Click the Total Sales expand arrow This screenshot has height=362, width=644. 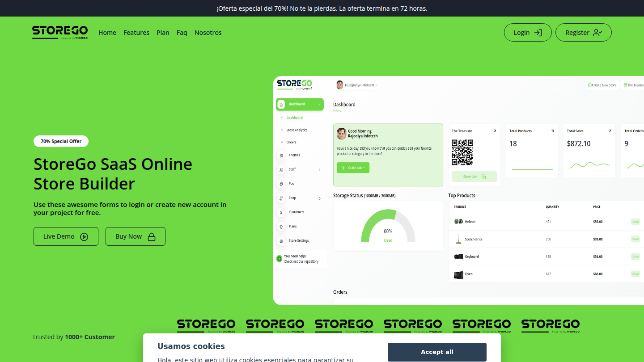click(610, 130)
